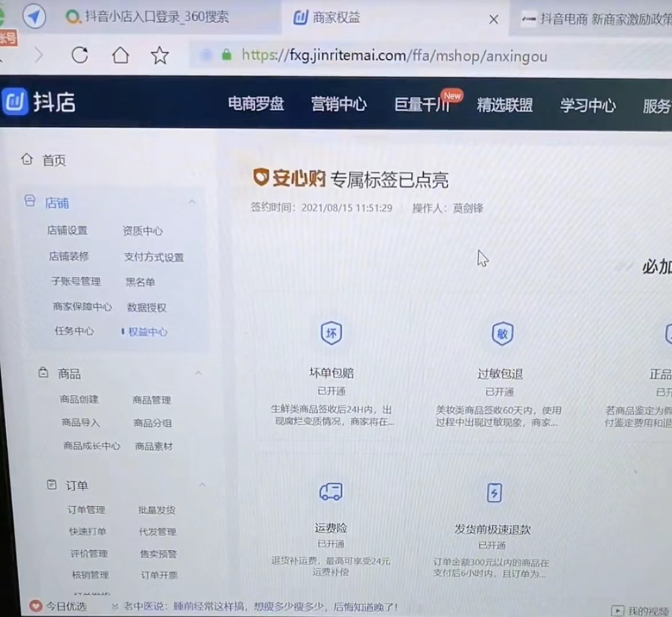Collapse the 商品 sidebar section
Viewport: 672px width, 617px height.
pos(198,373)
